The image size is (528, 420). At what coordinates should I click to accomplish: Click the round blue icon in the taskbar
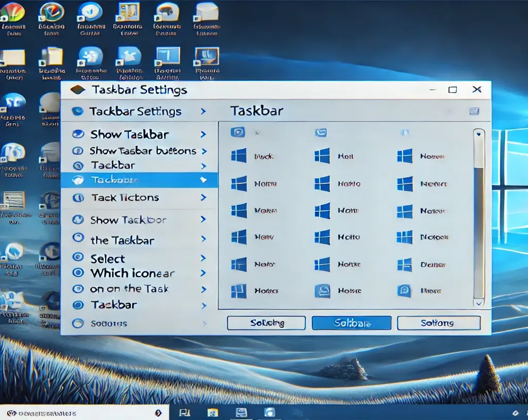(269, 412)
